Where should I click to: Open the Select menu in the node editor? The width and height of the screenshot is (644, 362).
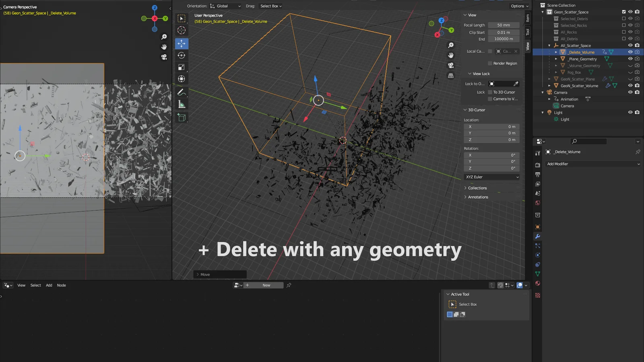[35, 285]
